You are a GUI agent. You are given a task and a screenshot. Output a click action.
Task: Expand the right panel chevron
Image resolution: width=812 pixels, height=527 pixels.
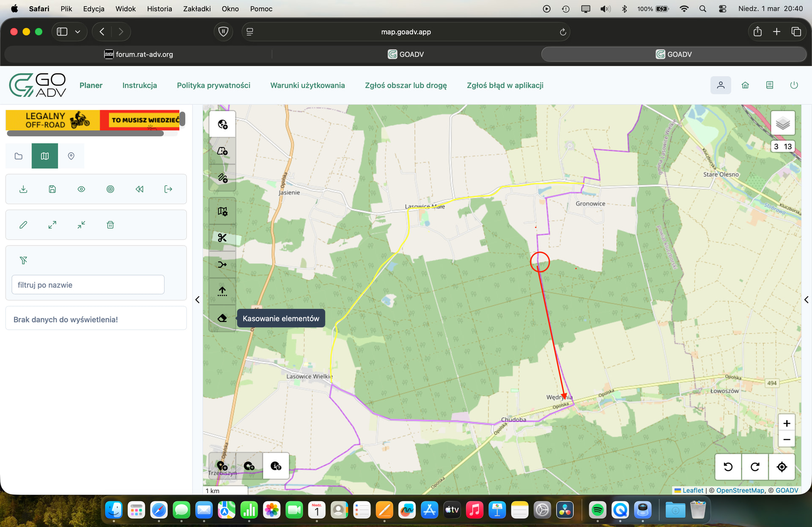[806, 300]
